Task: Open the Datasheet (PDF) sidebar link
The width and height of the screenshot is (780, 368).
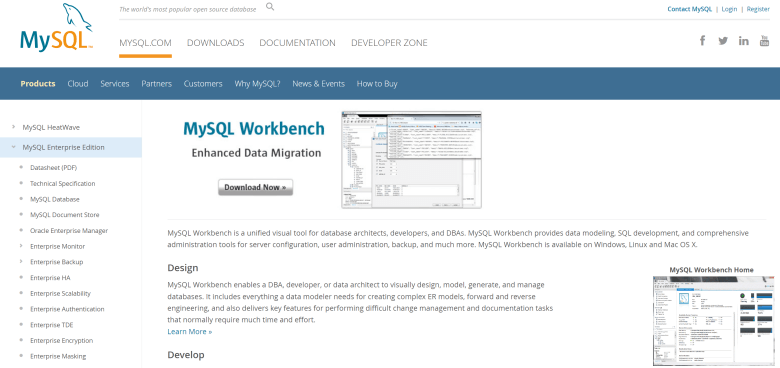Action: click(53, 168)
